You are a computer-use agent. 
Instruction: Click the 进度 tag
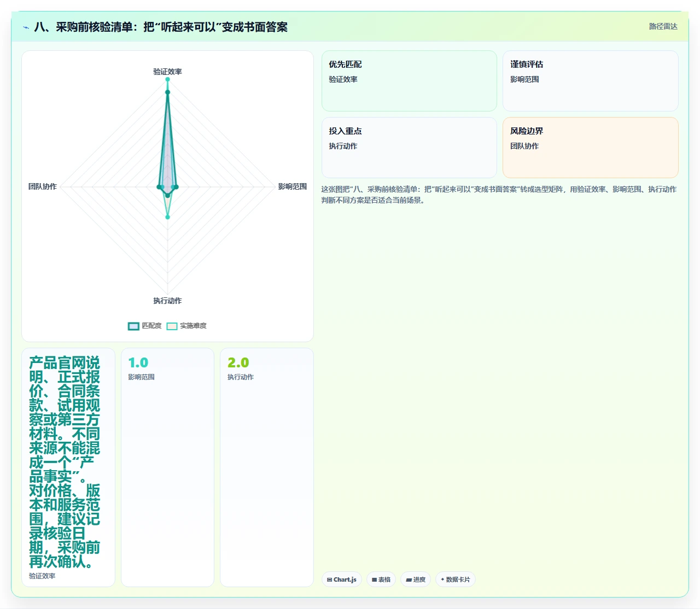[416, 579]
